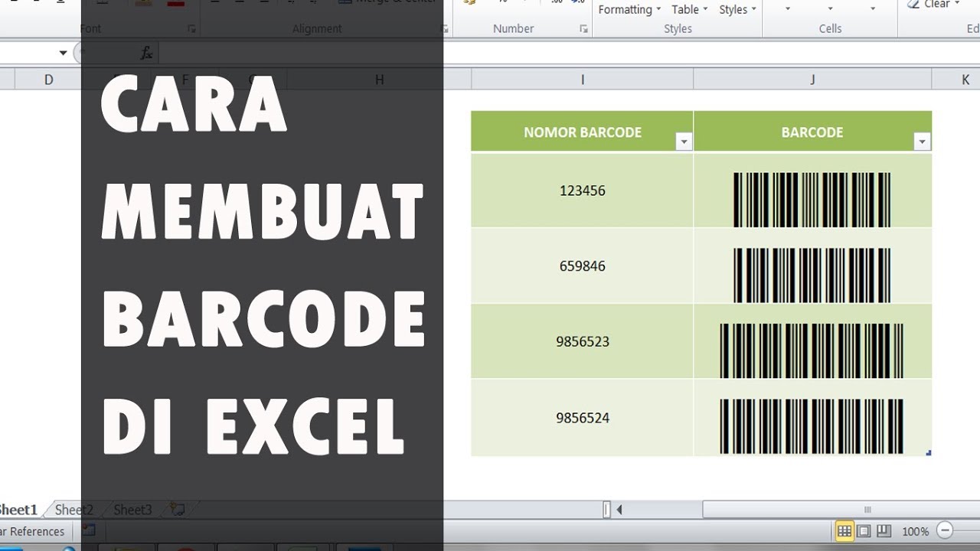Viewport: 980px width, 551px height.
Task: Click the NOMOR BARCODE header cell
Action: (x=582, y=132)
